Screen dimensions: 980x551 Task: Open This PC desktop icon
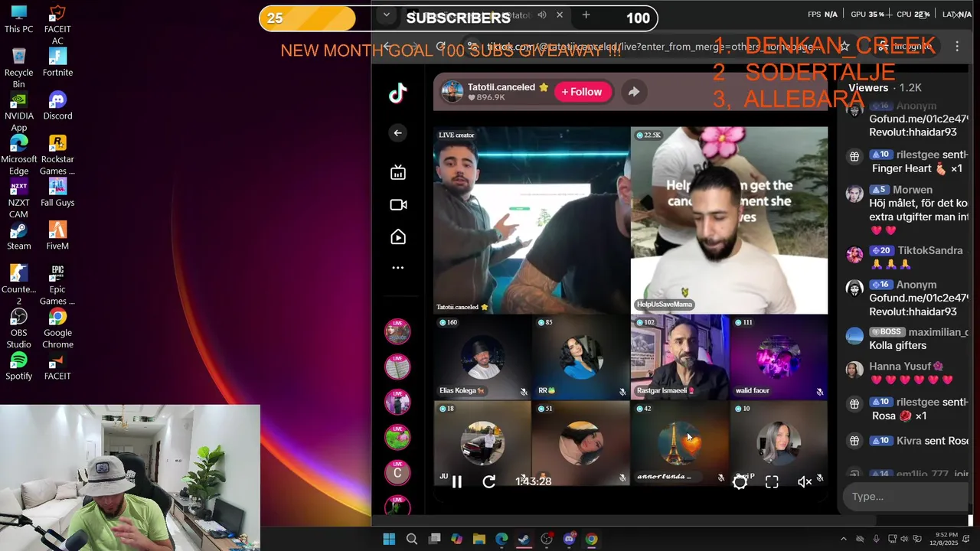18,19
